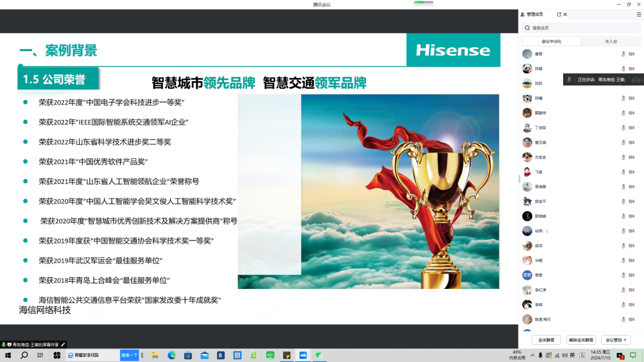
Task: Expand the 会议管控 dropdown
Action: point(616,340)
